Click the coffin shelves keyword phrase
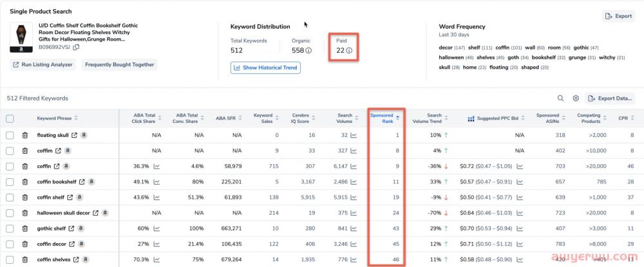 click(55, 260)
